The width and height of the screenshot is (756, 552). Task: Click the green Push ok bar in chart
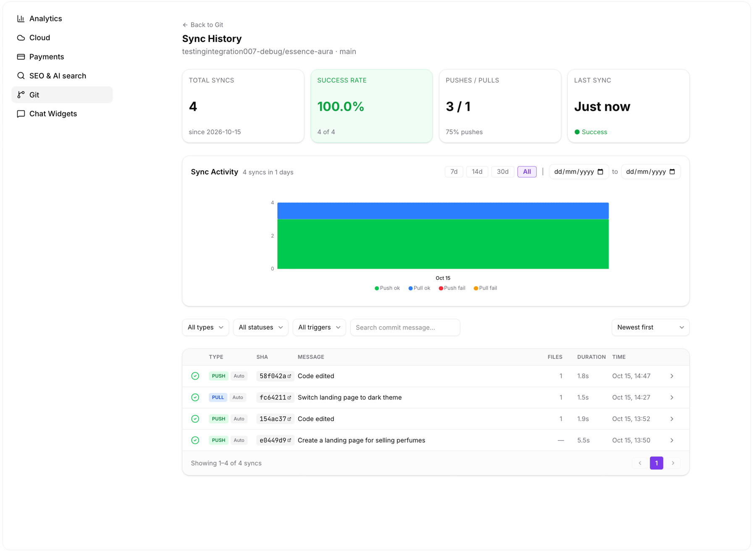coord(443,244)
